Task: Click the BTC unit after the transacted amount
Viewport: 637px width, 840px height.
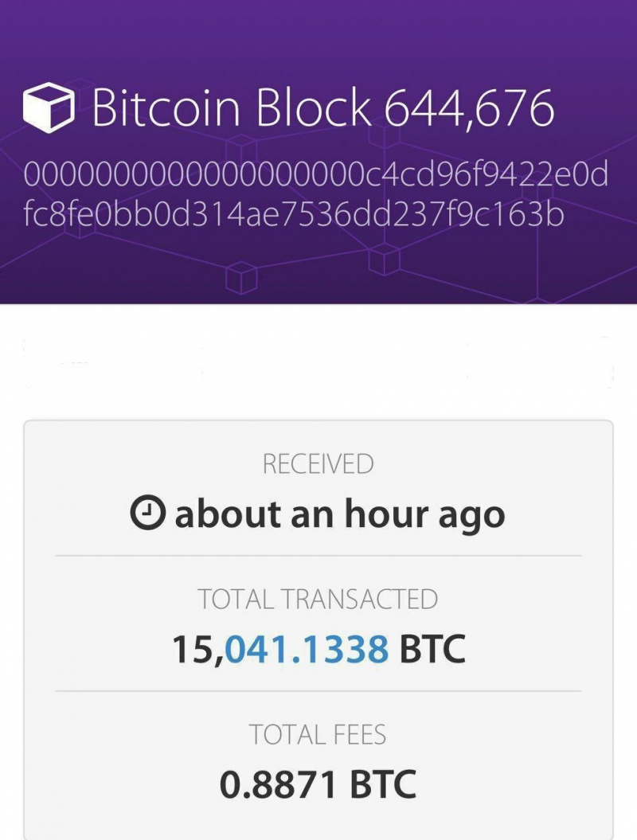Action: point(432,650)
